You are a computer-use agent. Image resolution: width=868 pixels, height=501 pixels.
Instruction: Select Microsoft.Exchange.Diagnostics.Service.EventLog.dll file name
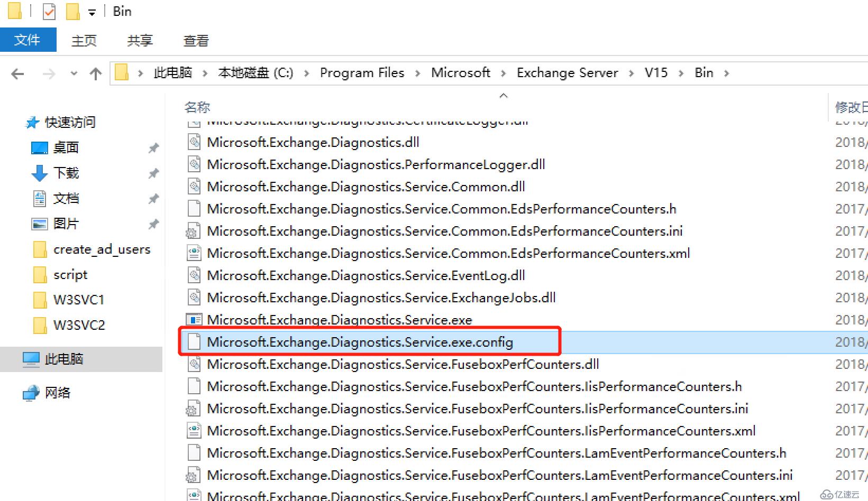[x=366, y=275]
